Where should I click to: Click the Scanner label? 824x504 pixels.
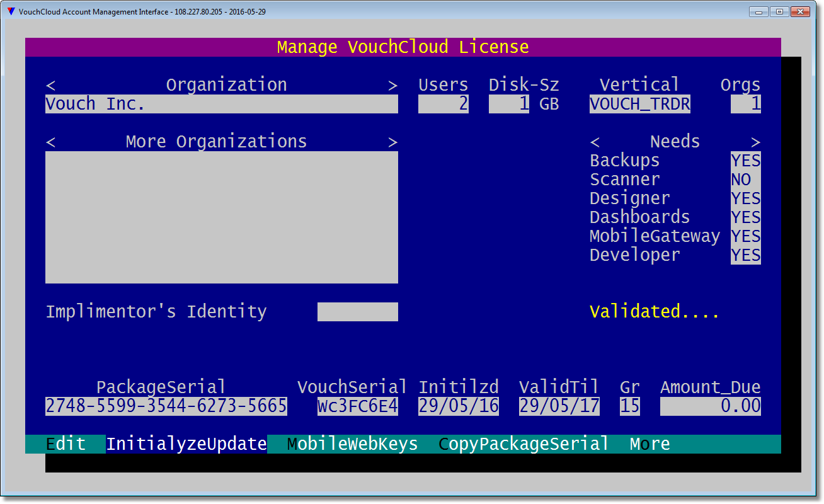click(x=625, y=180)
